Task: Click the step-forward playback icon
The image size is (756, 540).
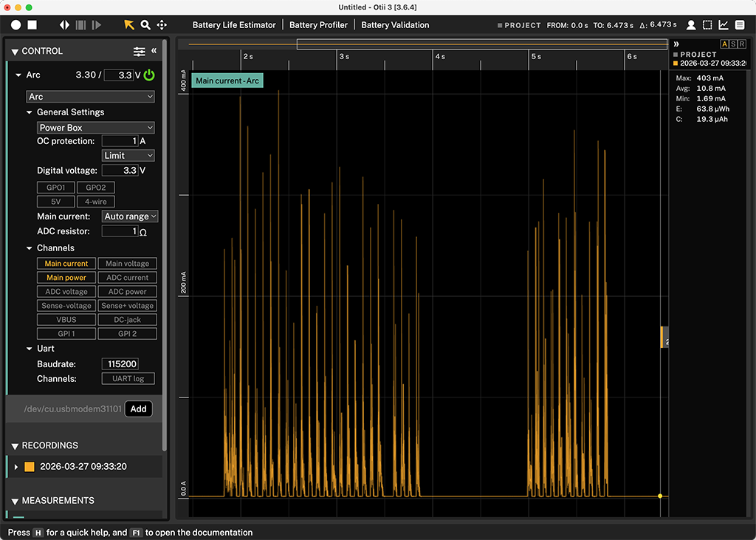Action: coord(97,24)
